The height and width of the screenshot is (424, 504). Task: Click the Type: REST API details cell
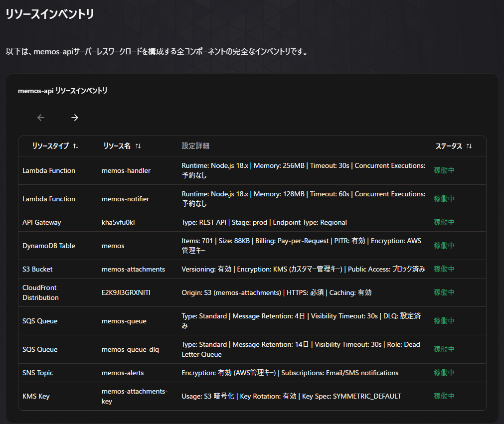point(264,222)
